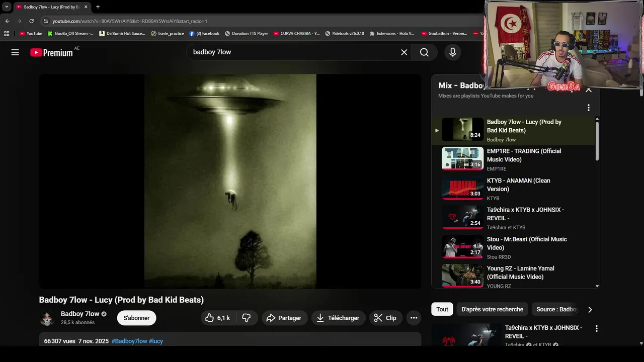Open options for recommended REVEIL video
This screenshot has height=362, width=644.
(x=597, y=328)
